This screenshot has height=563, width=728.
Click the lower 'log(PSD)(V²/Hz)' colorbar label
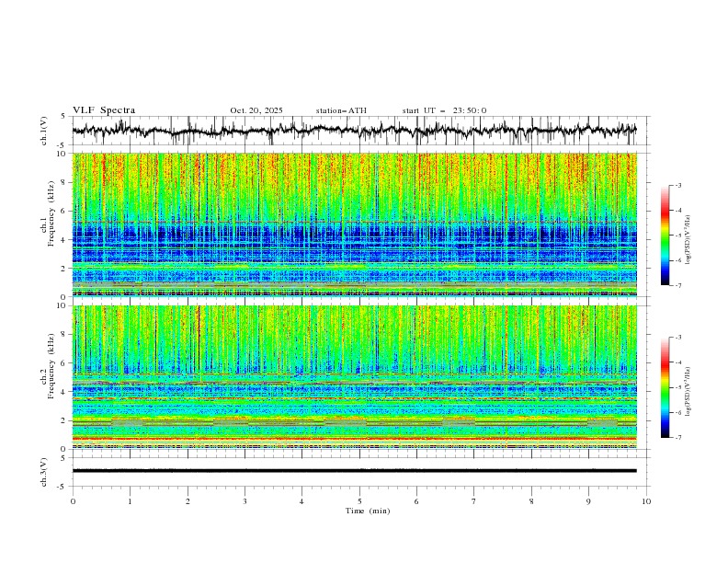[688, 392]
